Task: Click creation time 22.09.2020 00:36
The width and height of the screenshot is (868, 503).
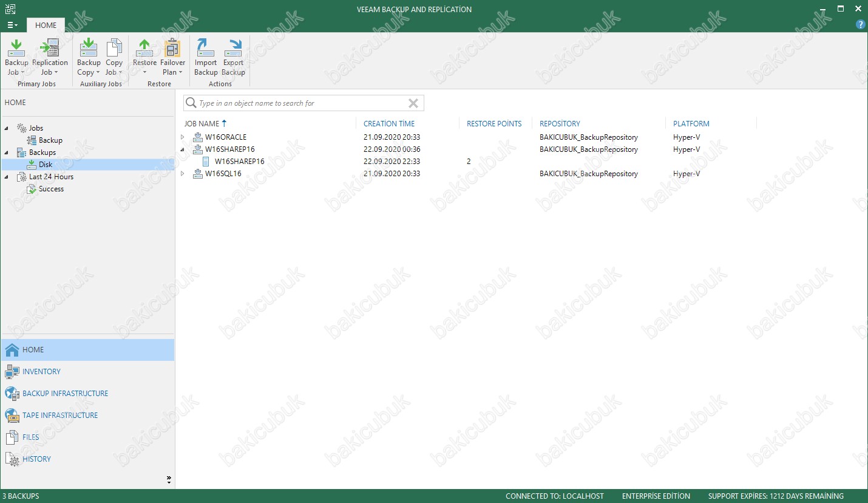Action: [392, 149]
